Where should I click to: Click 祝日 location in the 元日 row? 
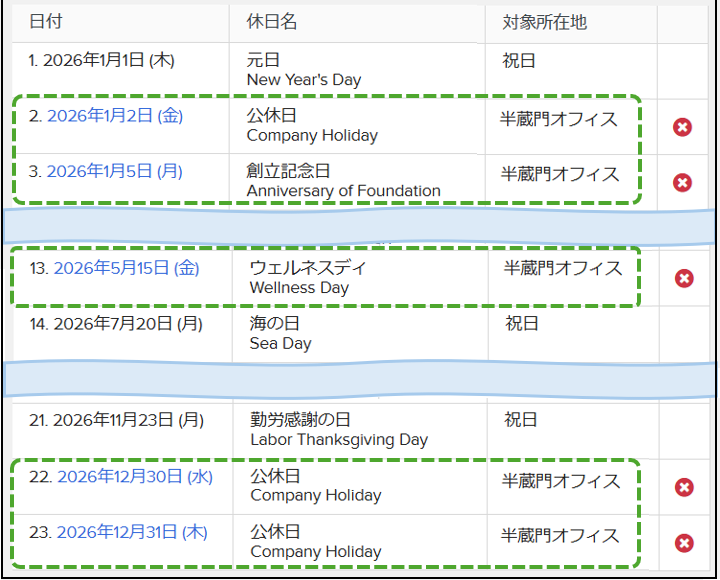[x=519, y=61]
